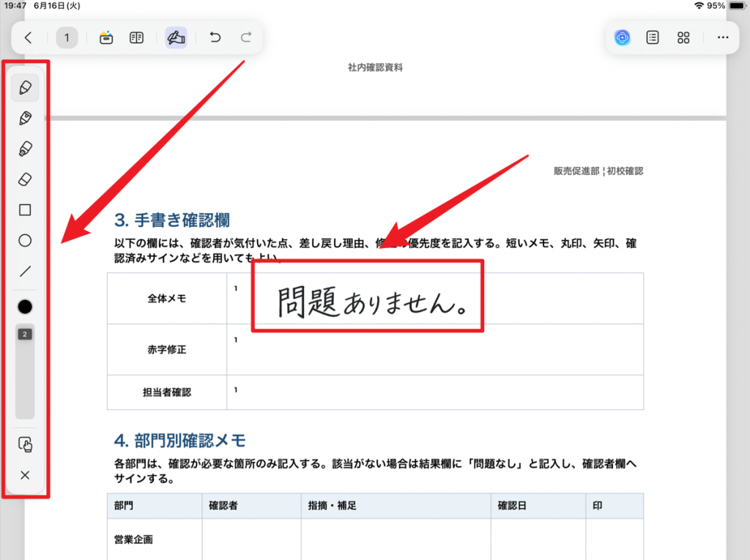Select the 4. 部門別確認メモ heading

pos(180,441)
